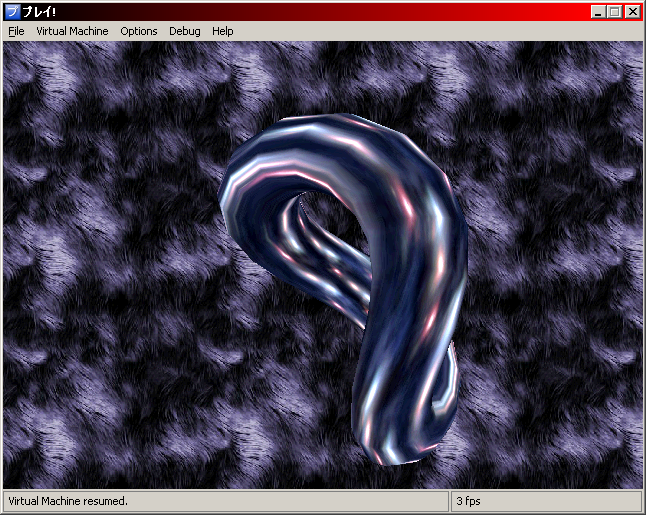
Task: Click the Play! app icon in title bar
Action: pos(12,12)
